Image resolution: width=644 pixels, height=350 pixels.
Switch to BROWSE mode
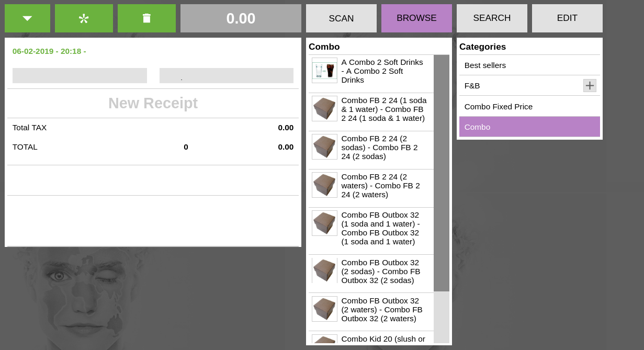coord(416,18)
